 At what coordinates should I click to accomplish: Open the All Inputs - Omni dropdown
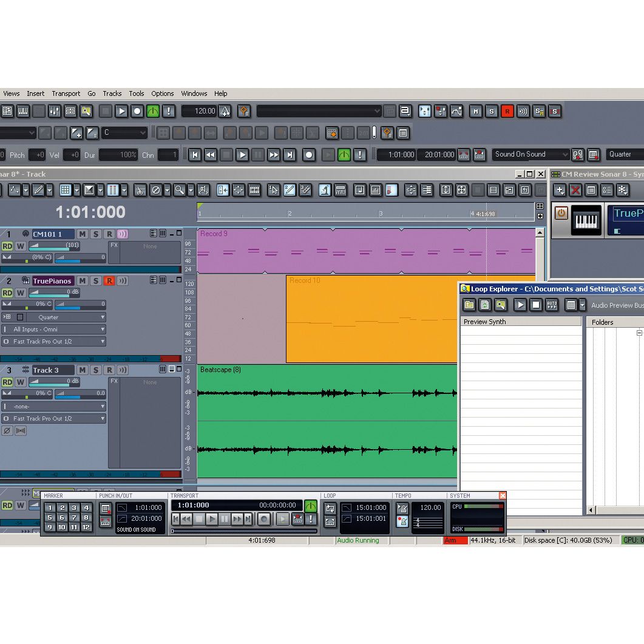point(54,330)
